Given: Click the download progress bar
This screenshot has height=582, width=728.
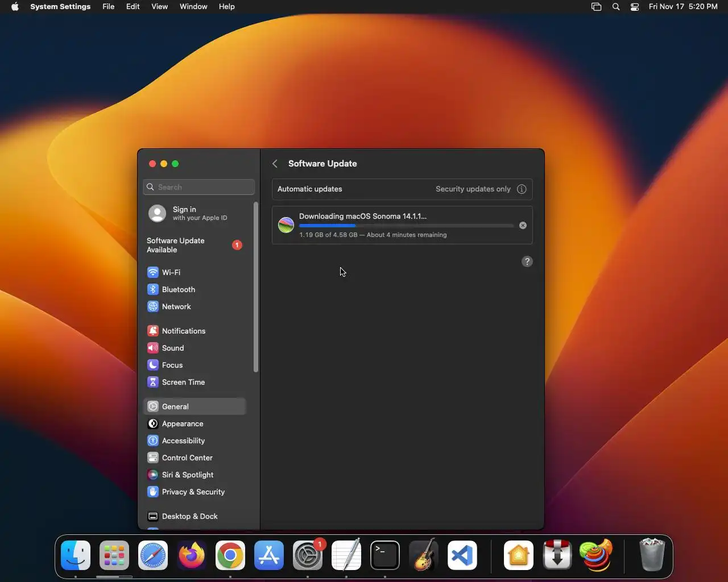Looking at the screenshot, I should click(406, 226).
